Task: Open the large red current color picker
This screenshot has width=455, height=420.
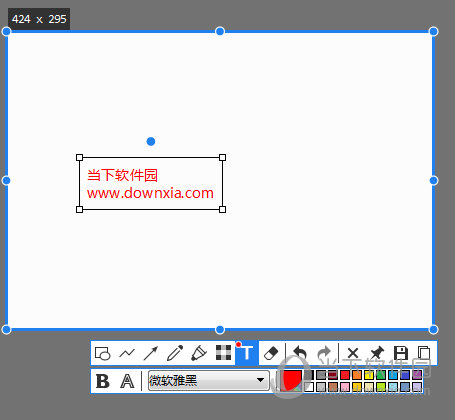Action: (x=291, y=380)
